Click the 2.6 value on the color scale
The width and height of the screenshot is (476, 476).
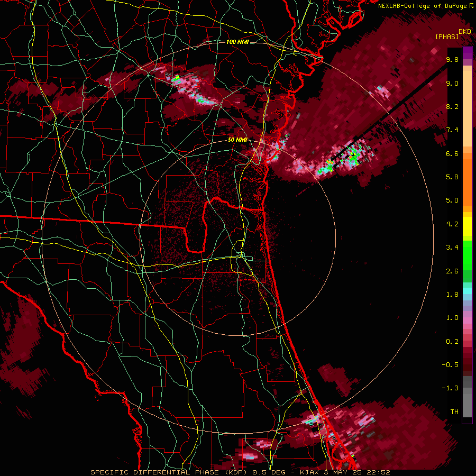click(452, 271)
